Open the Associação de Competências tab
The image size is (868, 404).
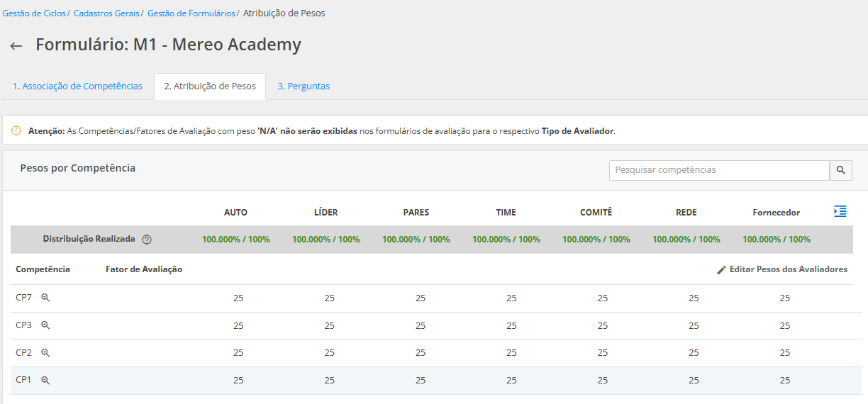click(x=77, y=86)
